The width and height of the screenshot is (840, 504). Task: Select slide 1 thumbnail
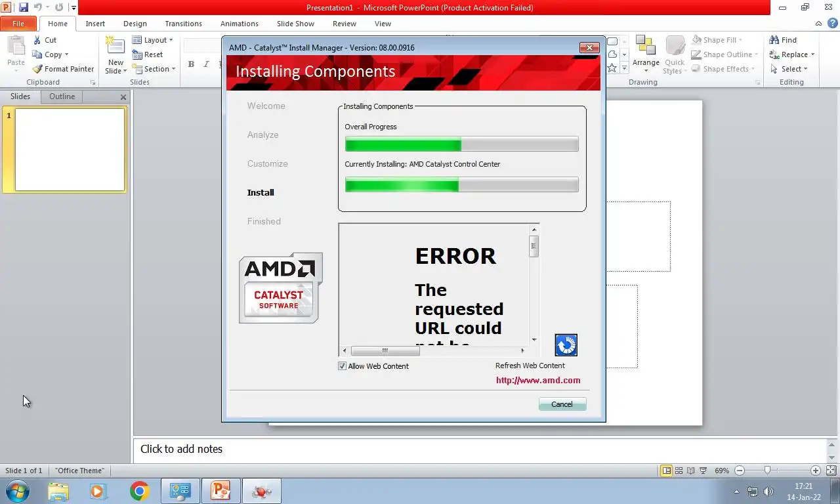click(x=70, y=150)
